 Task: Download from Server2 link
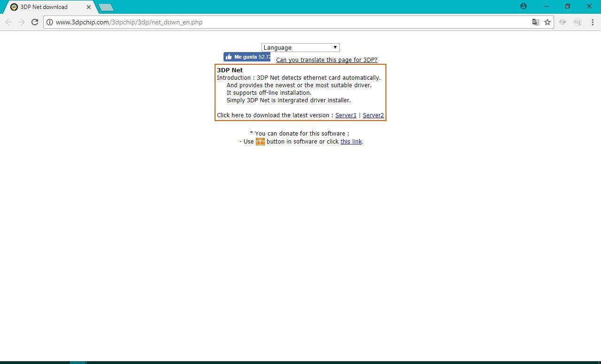[373, 115]
